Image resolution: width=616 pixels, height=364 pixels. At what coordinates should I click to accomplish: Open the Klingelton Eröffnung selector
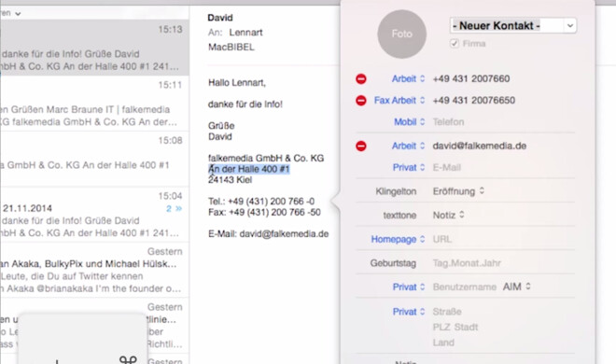[458, 191]
